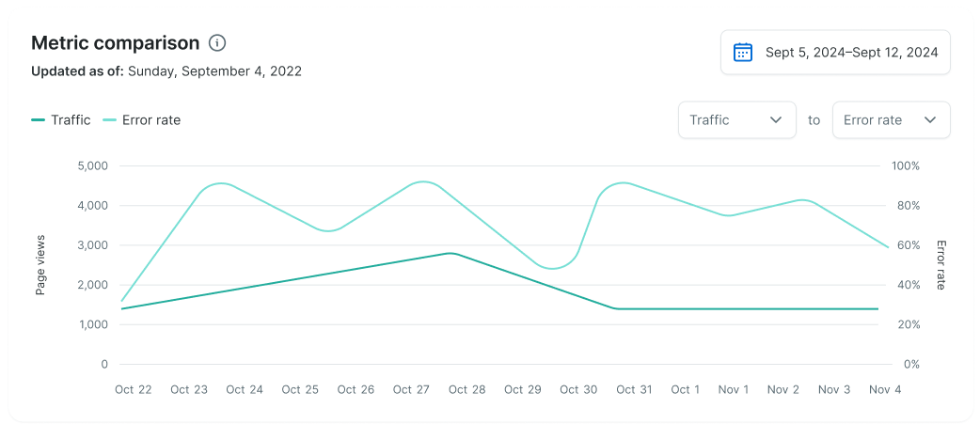Click the Oct 31 x-axis label
The width and height of the screenshot is (980, 424).
click(633, 389)
